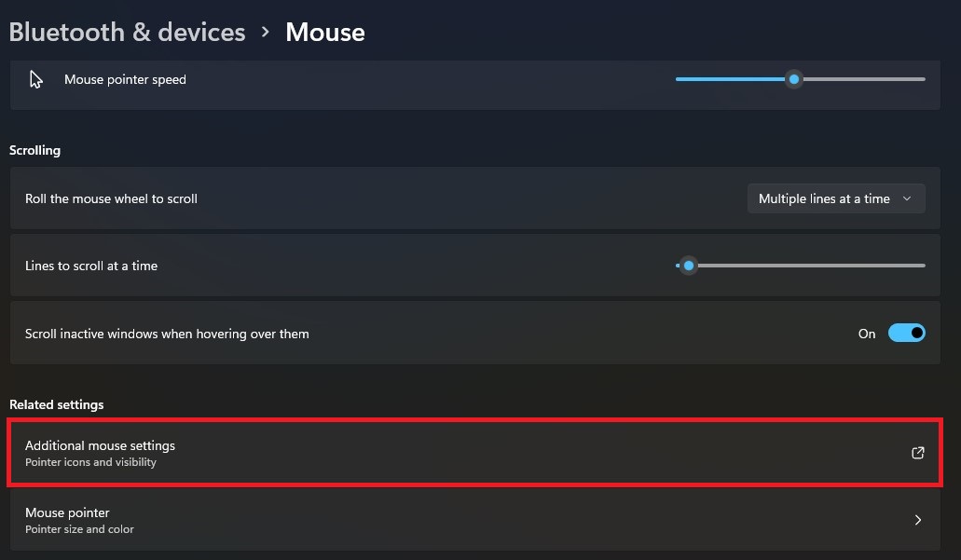Click the Mouse pointer speed slider handle

coord(794,79)
